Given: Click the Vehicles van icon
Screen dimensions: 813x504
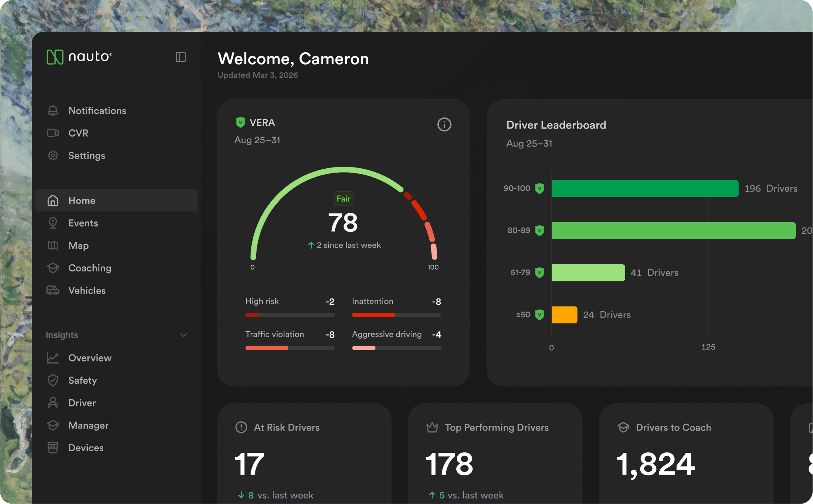Looking at the screenshot, I should (x=53, y=290).
